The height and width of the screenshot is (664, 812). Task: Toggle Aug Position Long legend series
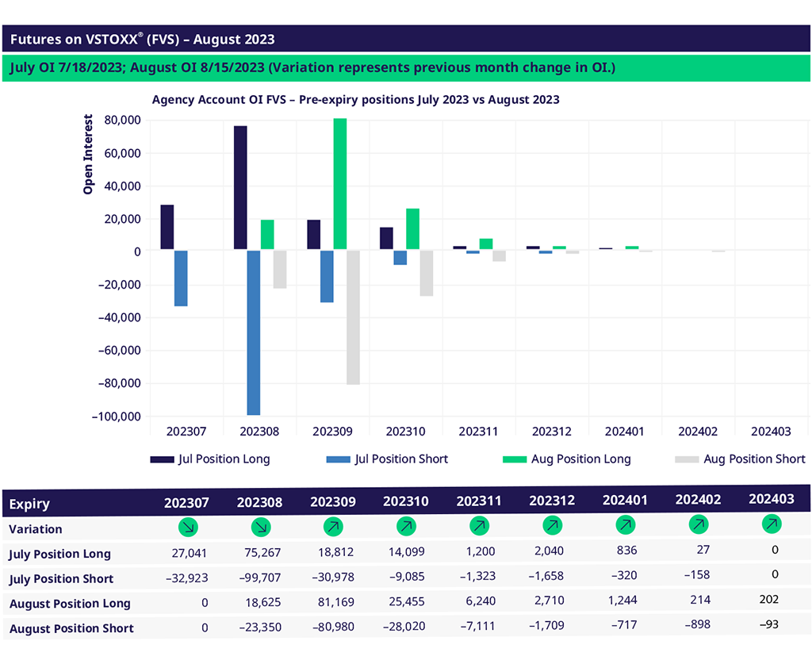567,459
